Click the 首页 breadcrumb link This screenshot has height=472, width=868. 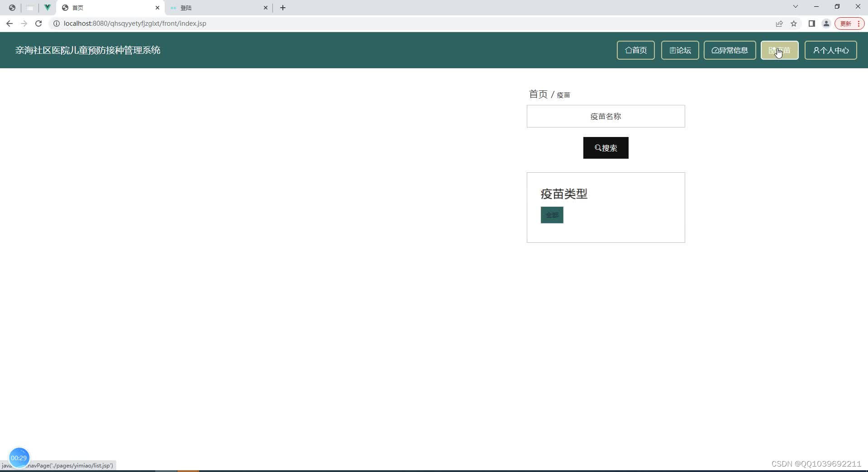(538, 94)
